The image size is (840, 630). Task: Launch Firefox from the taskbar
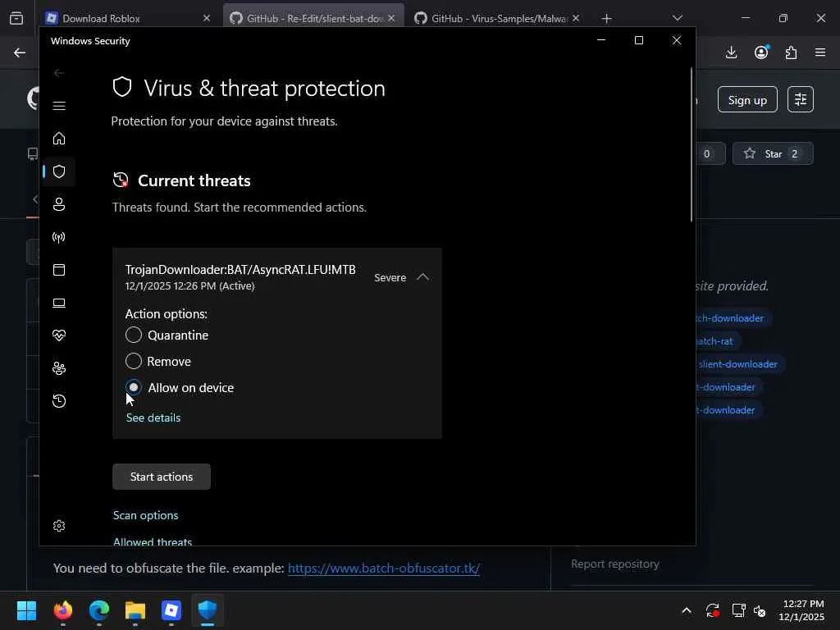pos(62,610)
